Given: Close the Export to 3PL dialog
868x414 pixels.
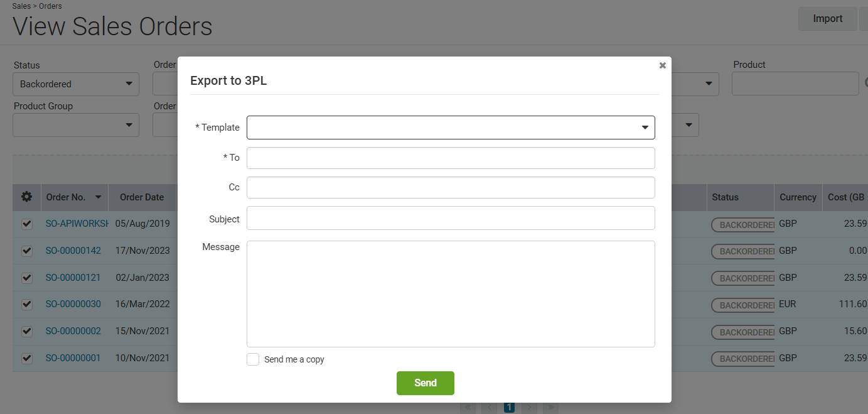Looking at the screenshot, I should pos(662,65).
